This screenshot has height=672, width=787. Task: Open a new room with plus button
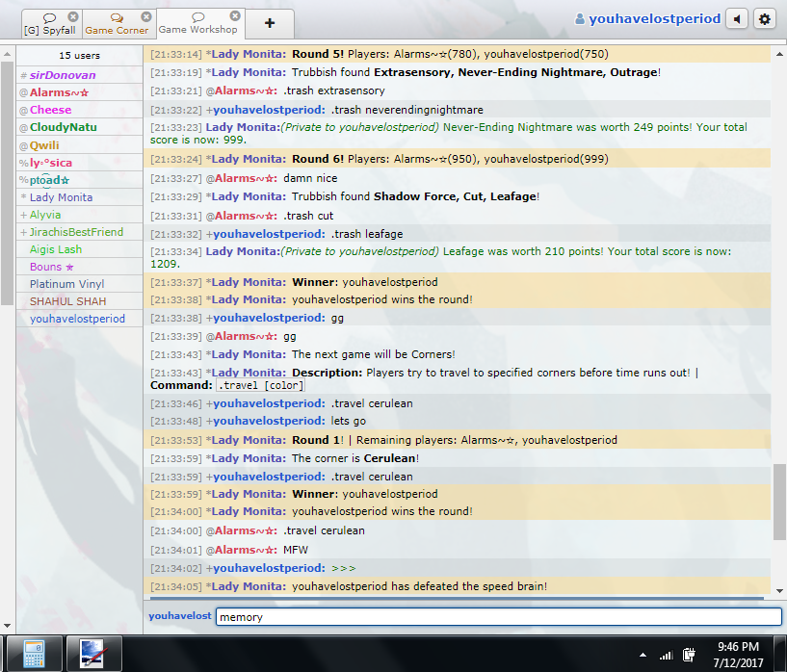click(270, 23)
